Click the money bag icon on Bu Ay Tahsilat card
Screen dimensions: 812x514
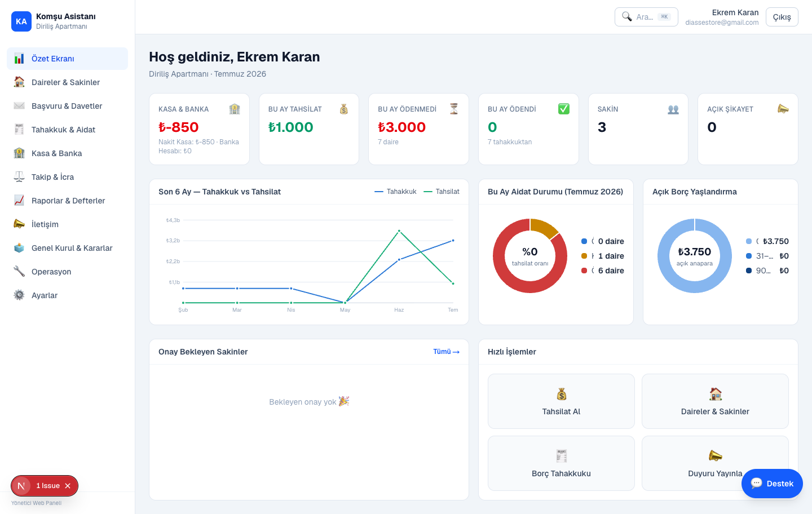click(344, 109)
